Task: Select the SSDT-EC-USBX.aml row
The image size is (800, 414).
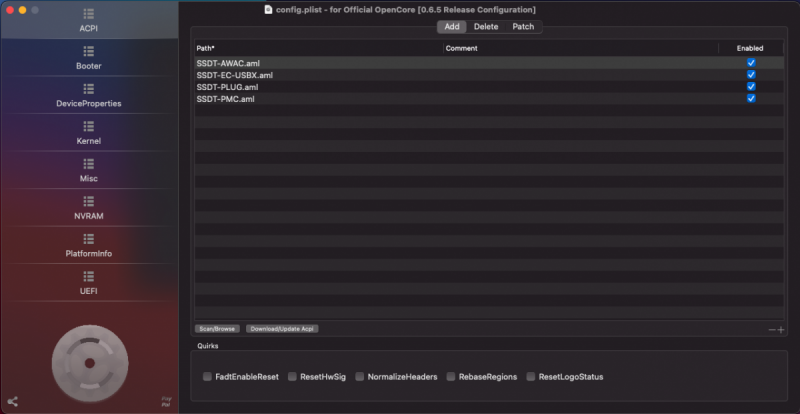Action: point(489,75)
